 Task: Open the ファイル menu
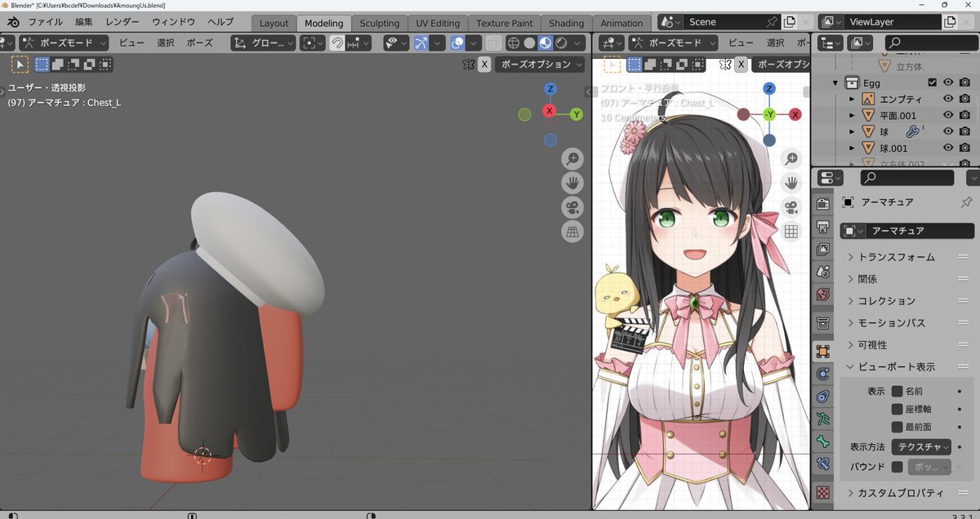pos(45,22)
